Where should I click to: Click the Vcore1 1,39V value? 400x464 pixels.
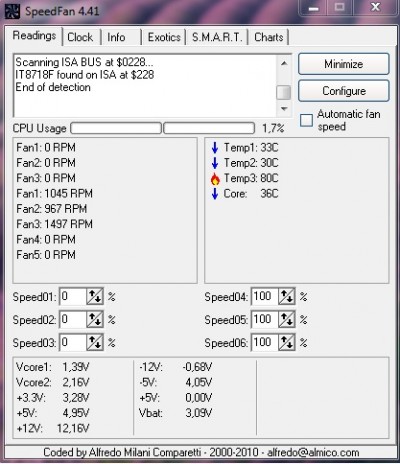click(x=76, y=367)
